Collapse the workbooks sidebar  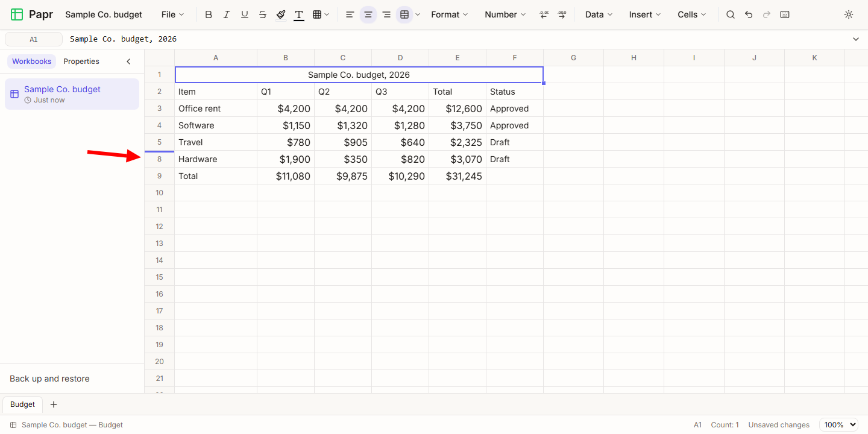click(128, 61)
